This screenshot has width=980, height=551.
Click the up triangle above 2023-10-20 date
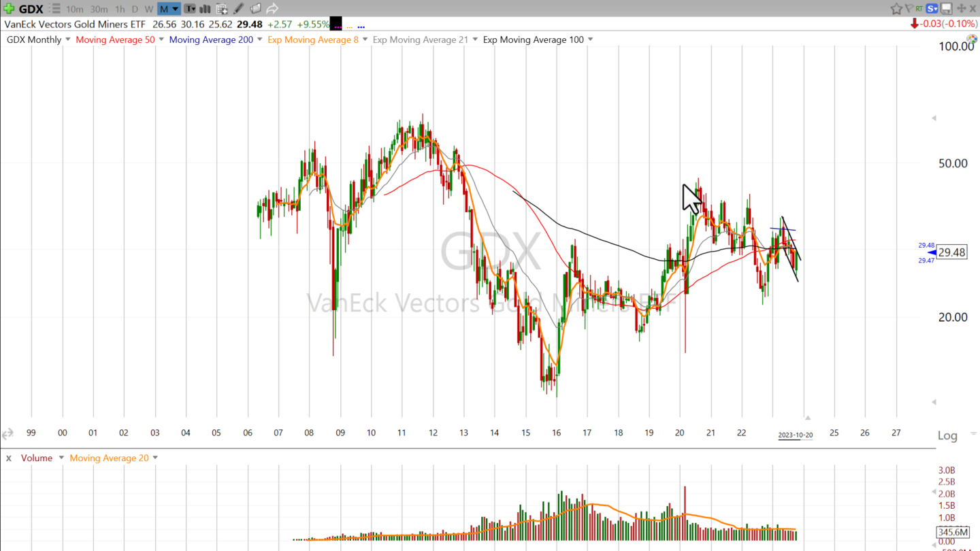pos(807,418)
